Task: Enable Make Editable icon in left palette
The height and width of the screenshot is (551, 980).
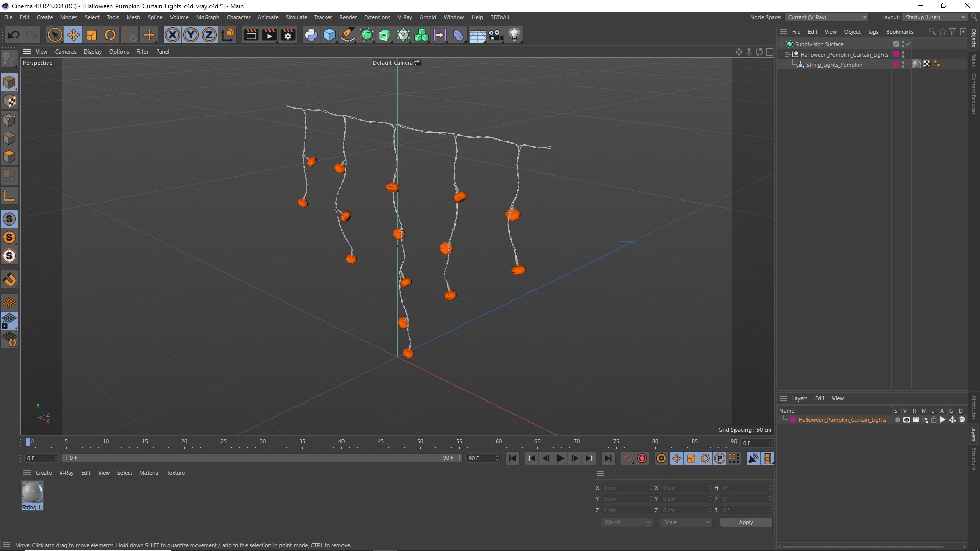Action: (9, 59)
